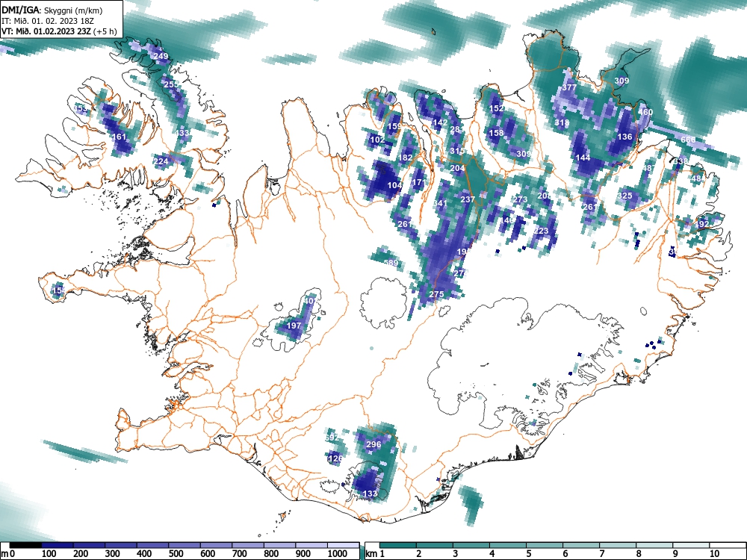747x560 pixels.
Task: Click visibility value 273 on the map
Action: [520, 199]
